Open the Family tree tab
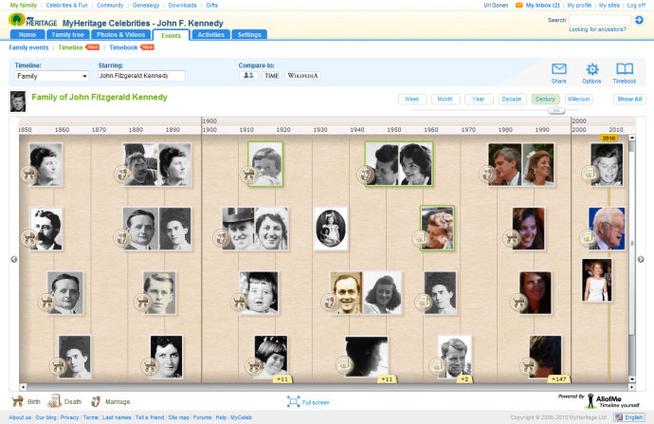 [68, 35]
